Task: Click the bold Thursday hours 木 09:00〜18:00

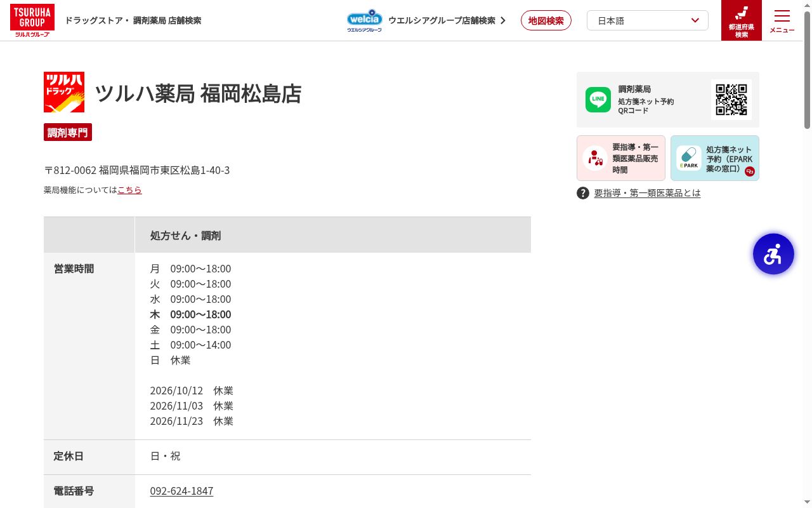Action: (190, 314)
